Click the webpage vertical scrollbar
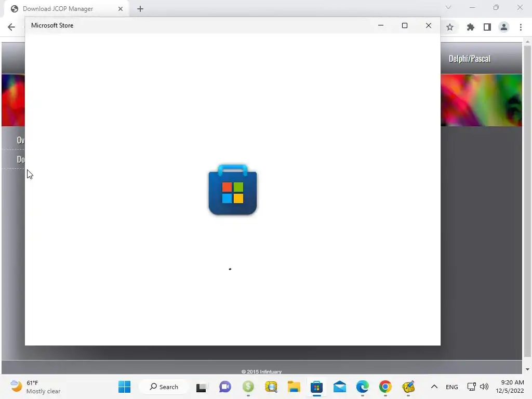Image resolution: width=532 pixels, height=399 pixels. 527,201
